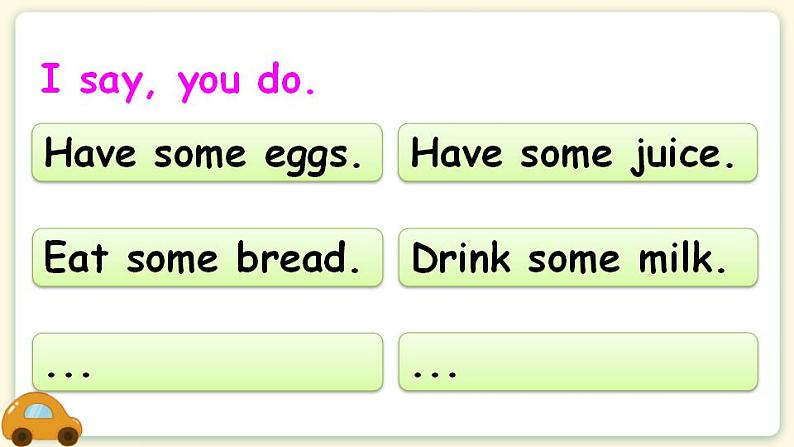The width and height of the screenshot is (794, 447).
Task: Click the car's rear wheel
Action: pyautogui.click(x=22, y=436)
